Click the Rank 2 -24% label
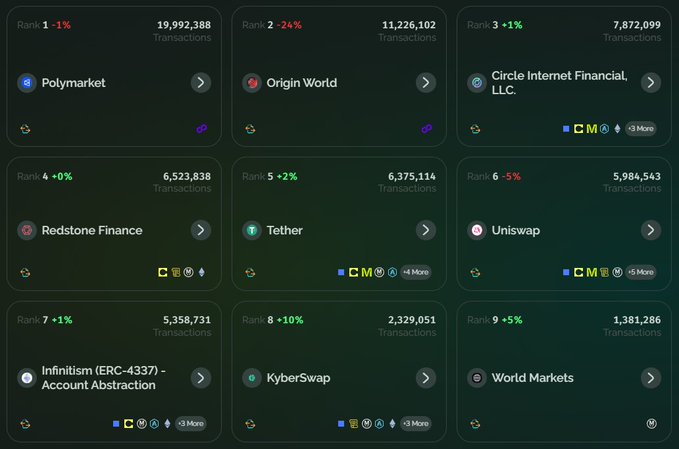Viewport: 679px width, 449px height. click(x=272, y=25)
